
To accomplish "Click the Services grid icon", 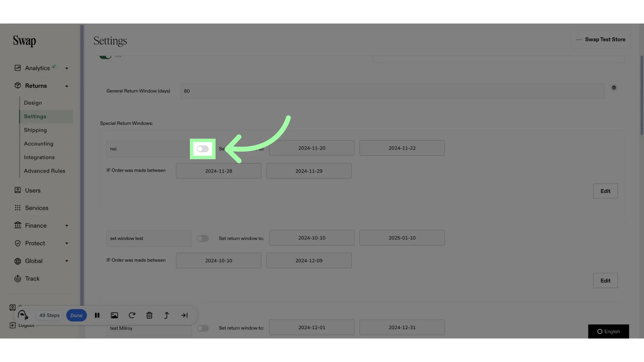I will click(x=18, y=208).
